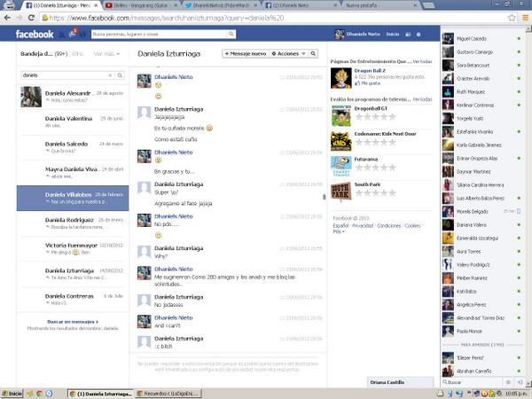Open the account settings gear in header
Viewport: 532px width, 399px height.
(x=419, y=35)
